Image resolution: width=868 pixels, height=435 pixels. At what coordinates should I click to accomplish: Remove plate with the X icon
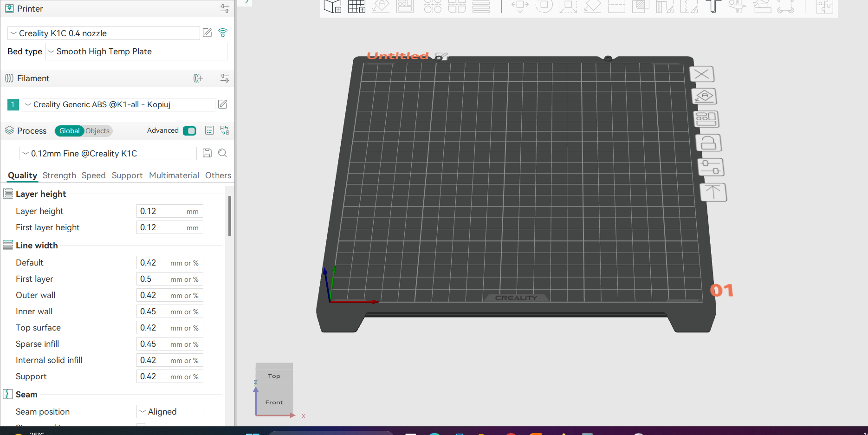pos(702,74)
